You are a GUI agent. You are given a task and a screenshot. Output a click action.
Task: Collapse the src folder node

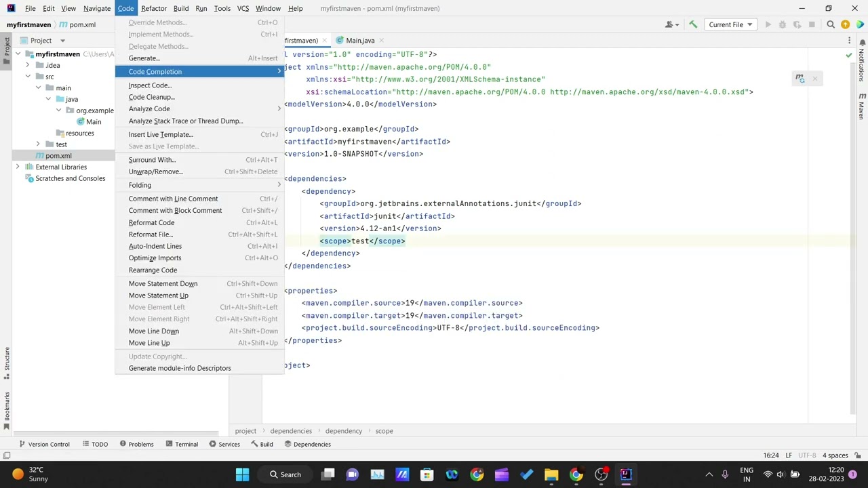click(x=28, y=77)
